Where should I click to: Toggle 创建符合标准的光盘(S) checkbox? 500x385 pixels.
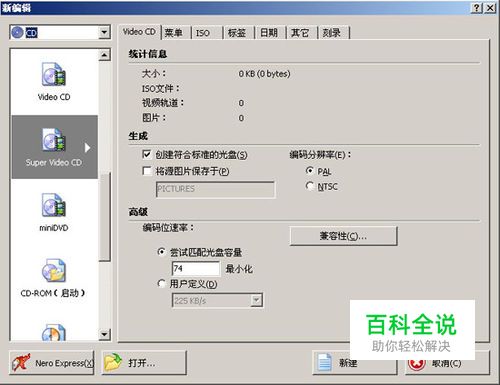(146, 154)
